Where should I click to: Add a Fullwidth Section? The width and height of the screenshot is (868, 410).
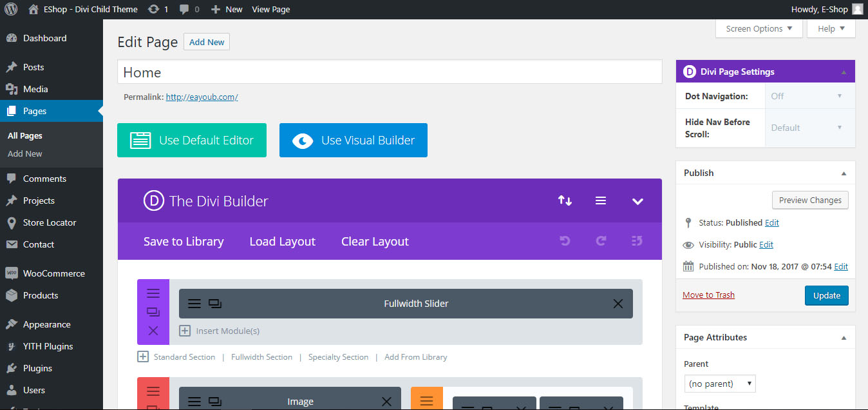click(x=261, y=356)
